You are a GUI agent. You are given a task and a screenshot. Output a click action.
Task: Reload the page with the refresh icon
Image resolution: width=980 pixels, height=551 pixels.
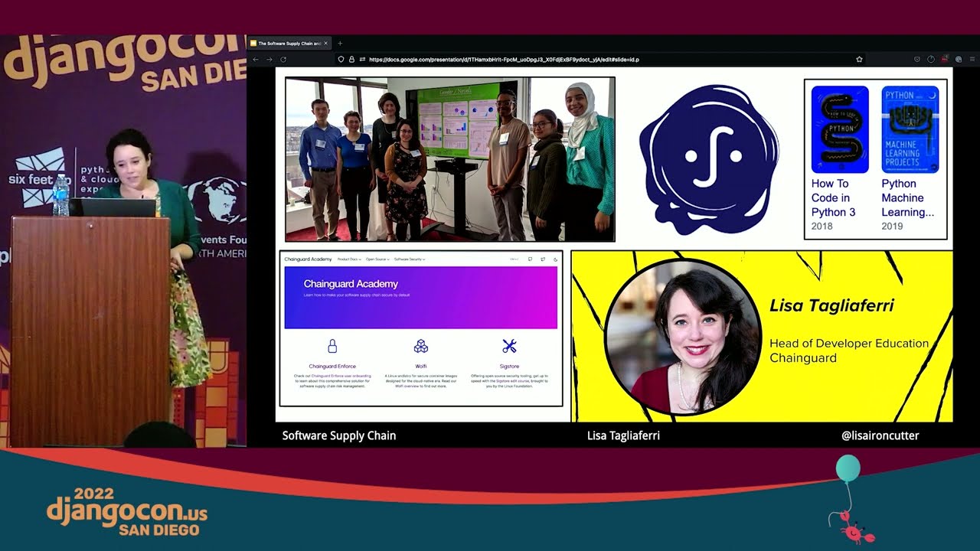point(283,59)
